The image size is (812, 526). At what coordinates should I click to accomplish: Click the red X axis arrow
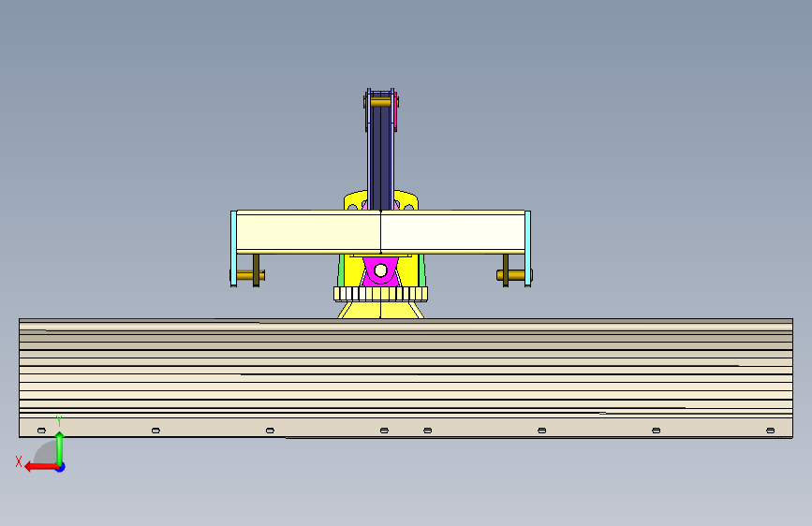pos(40,467)
